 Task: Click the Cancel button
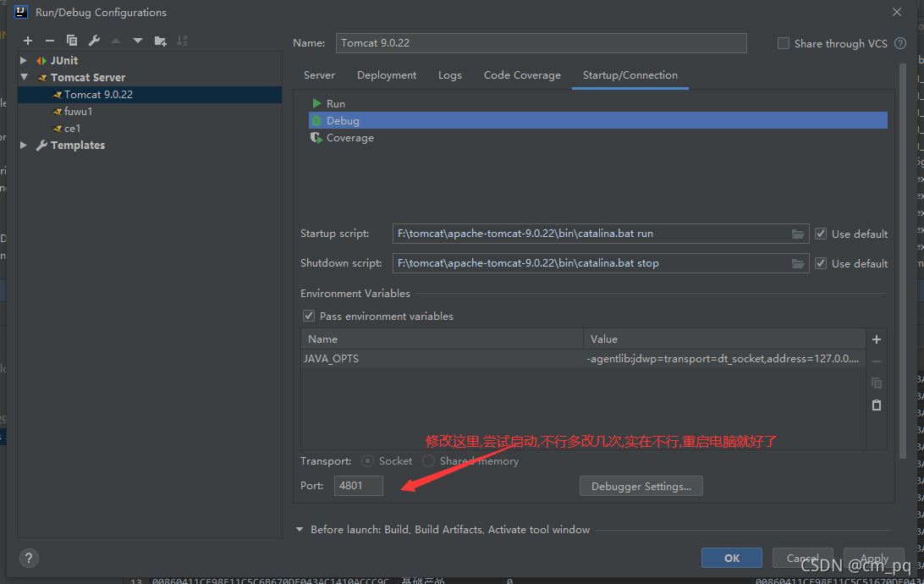point(802,558)
